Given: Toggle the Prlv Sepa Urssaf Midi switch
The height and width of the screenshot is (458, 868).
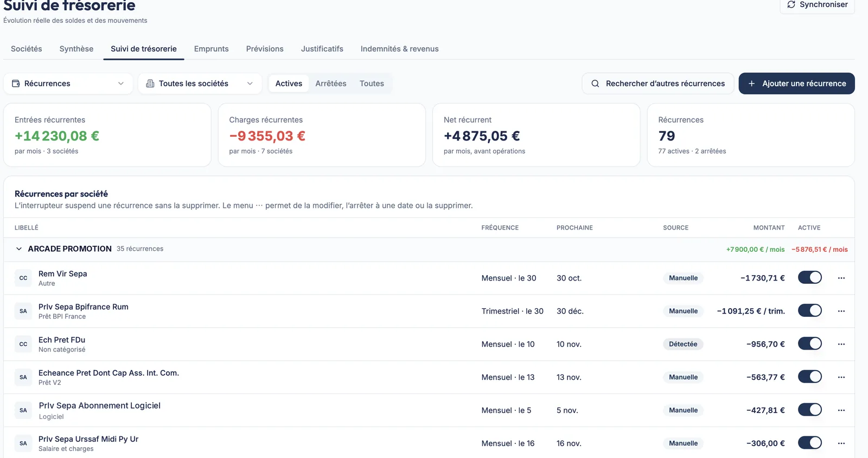Looking at the screenshot, I should point(809,443).
